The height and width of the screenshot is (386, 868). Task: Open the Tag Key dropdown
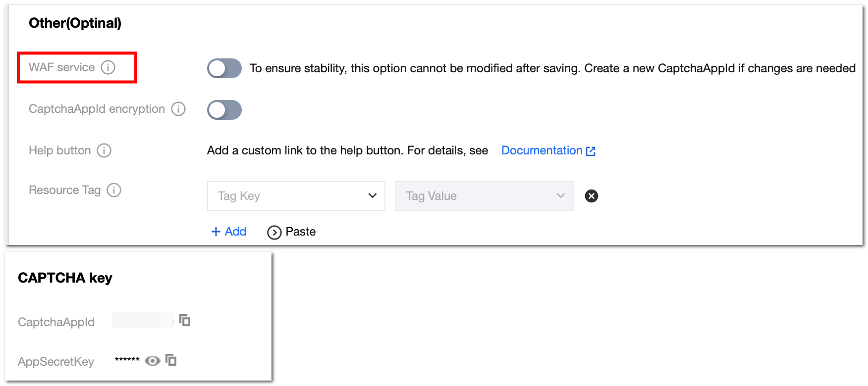point(296,196)
